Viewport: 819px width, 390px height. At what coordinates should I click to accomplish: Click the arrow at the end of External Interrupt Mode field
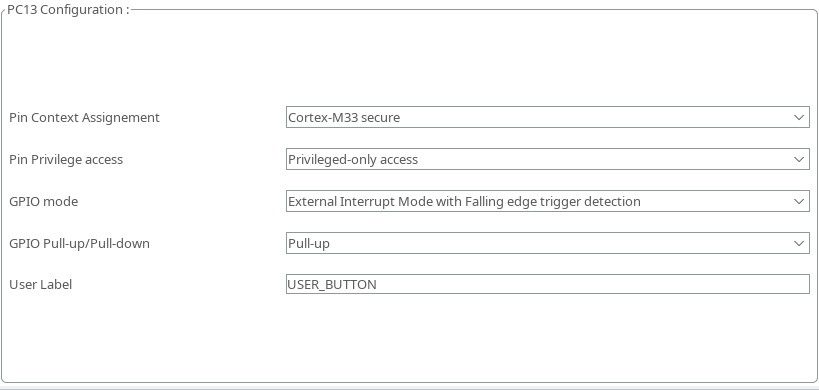[x=799, y=201]
